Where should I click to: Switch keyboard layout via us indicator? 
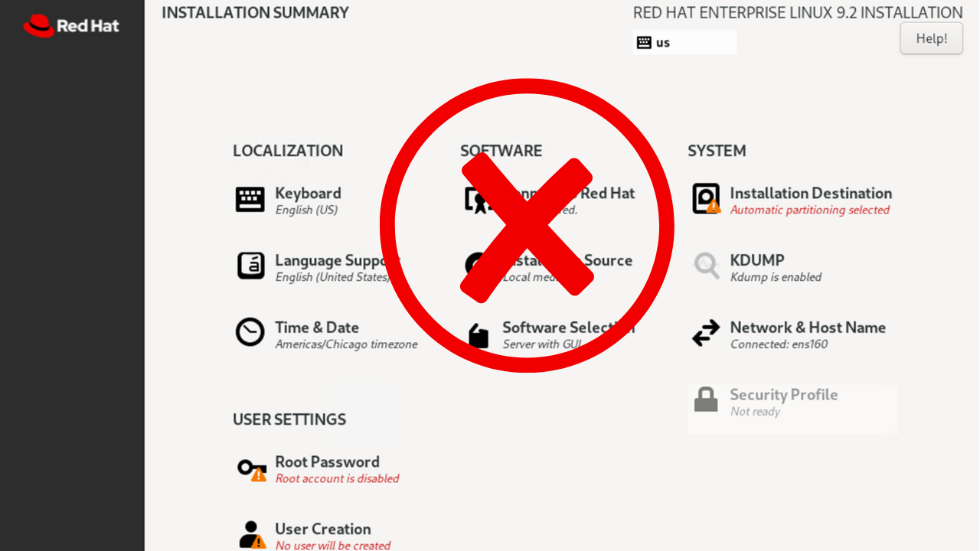pos(684,42)
